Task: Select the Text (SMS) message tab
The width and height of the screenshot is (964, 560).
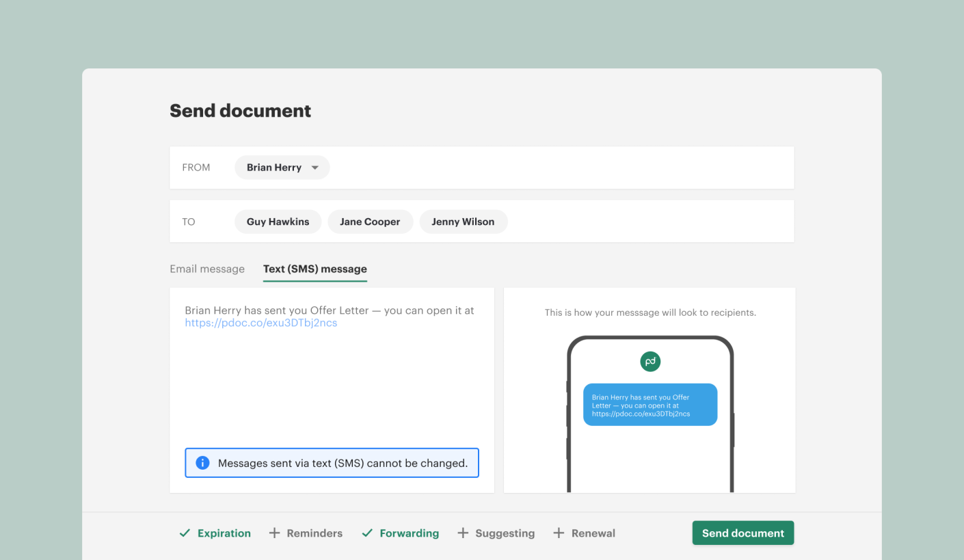Action: tap(314, 269)
